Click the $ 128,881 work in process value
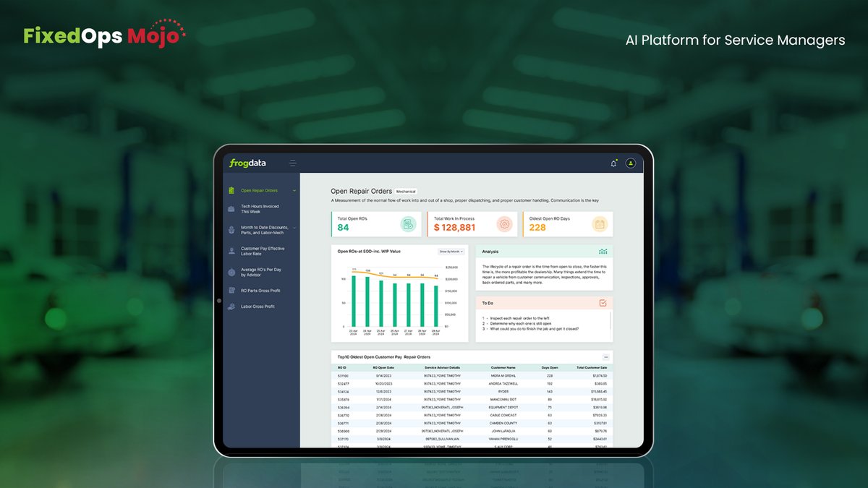Viewport: 868px width, 488px height. (455, 228)
